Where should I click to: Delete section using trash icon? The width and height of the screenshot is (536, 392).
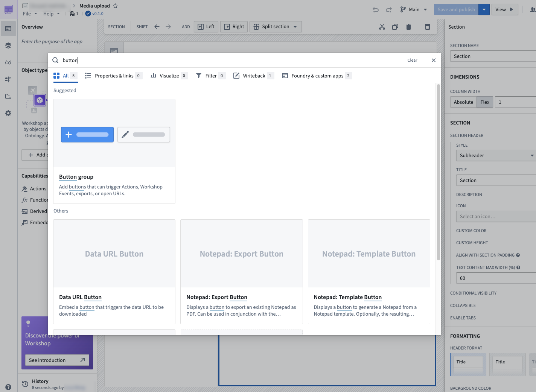(427, 27)
